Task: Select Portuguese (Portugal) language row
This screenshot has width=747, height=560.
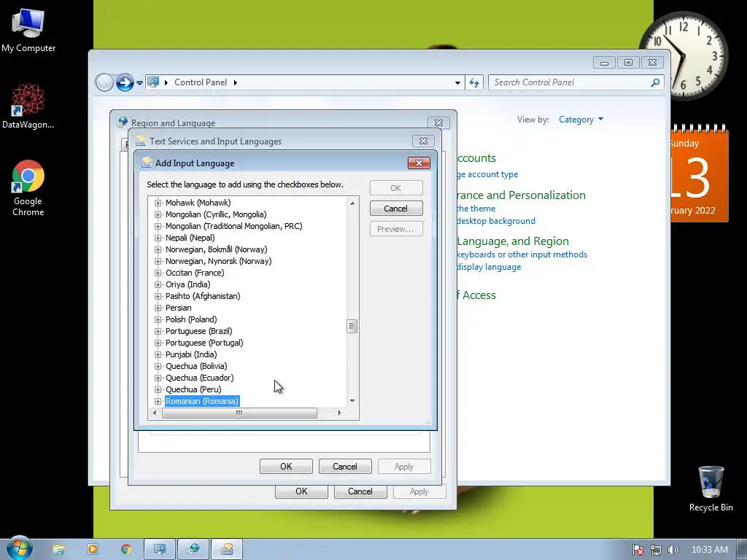Action: tap(204, 343)
